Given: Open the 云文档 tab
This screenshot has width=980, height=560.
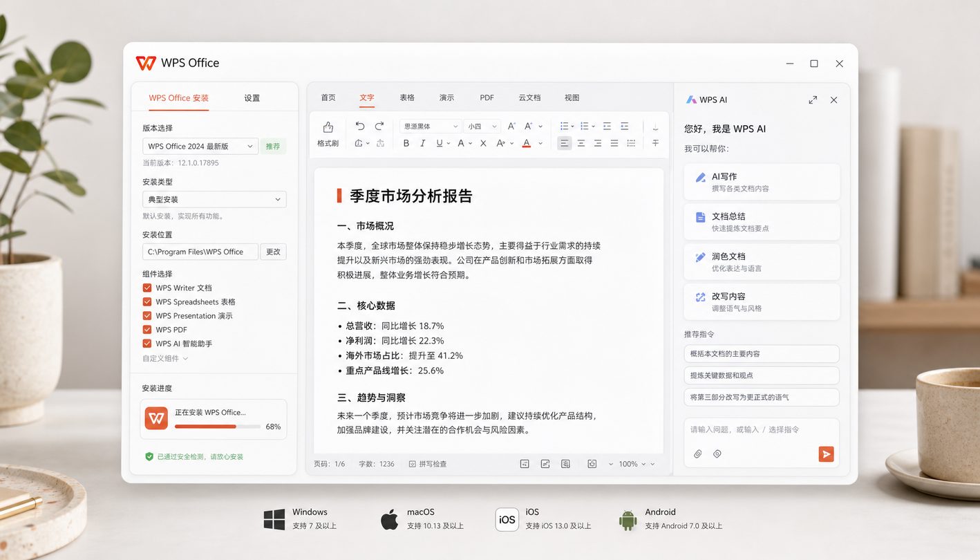Looking at the screenshot, I should point(529,97).
